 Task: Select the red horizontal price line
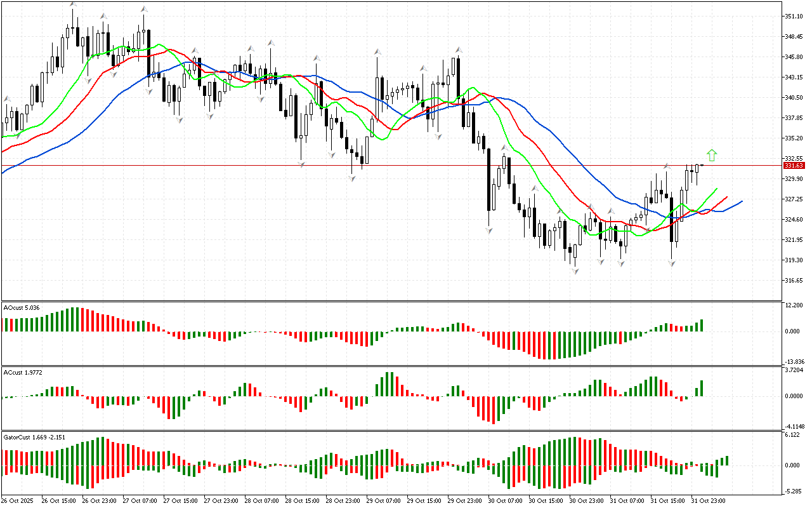[x=381, y=166]
